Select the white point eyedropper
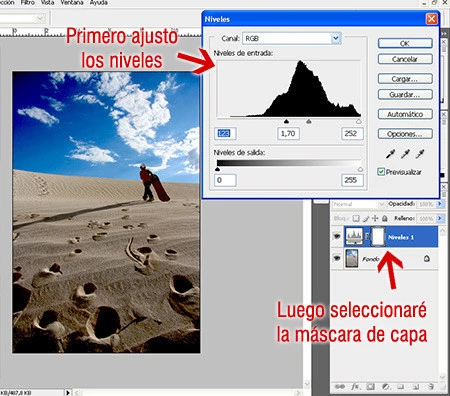This screenshot has width=450, height=396. 420,154
